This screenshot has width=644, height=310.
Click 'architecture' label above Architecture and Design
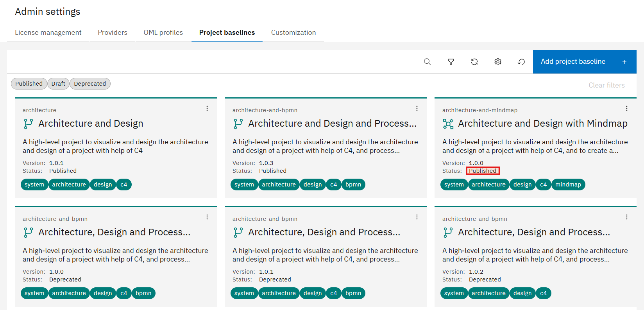point(39,110)
